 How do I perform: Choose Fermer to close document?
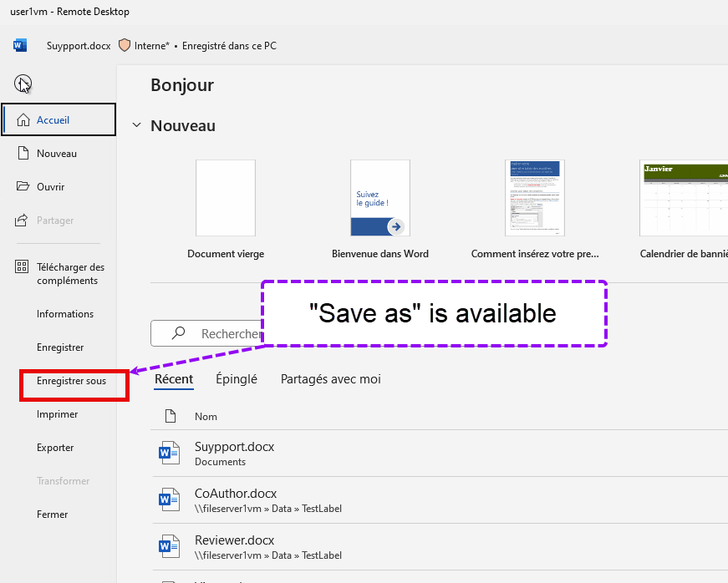(59, 515)
